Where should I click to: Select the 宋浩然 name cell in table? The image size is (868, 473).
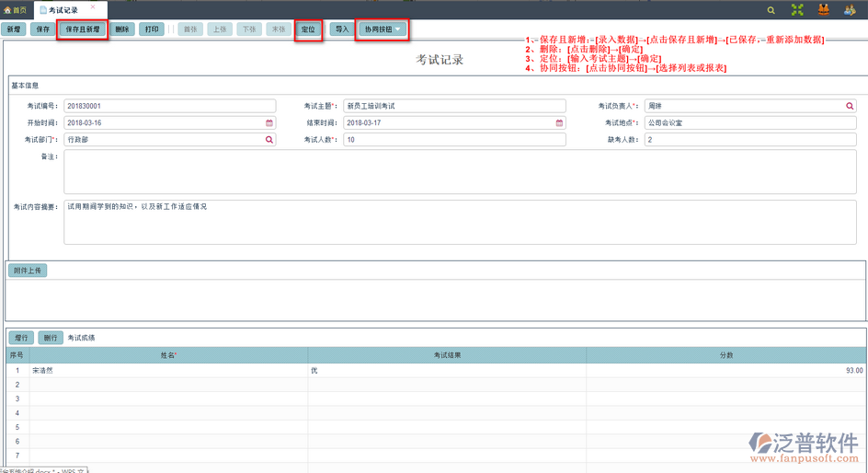[168, 370]
